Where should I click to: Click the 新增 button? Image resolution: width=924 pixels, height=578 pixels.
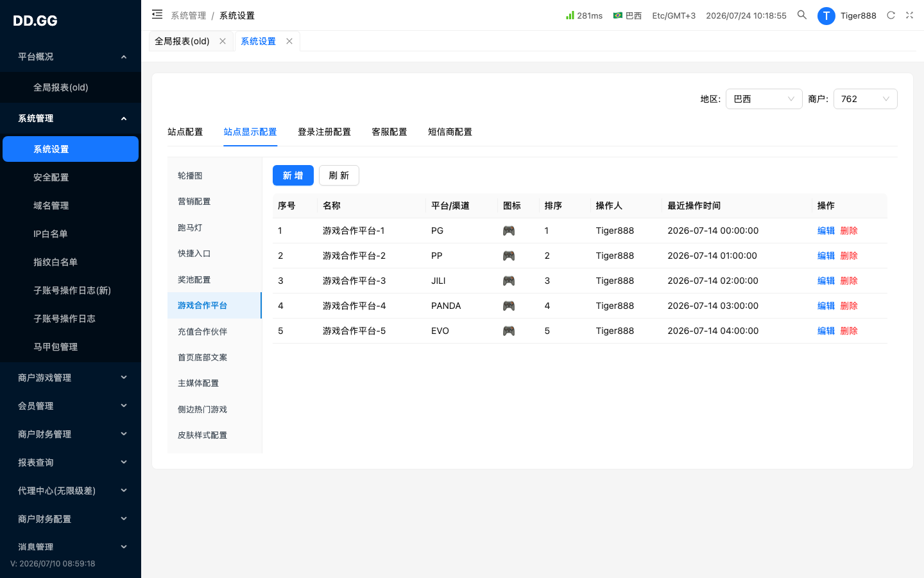[x=293, y=175]
